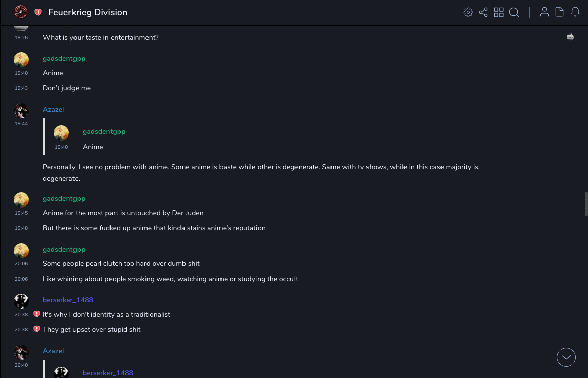Click the search magnifier icon

tap(514, 12)
